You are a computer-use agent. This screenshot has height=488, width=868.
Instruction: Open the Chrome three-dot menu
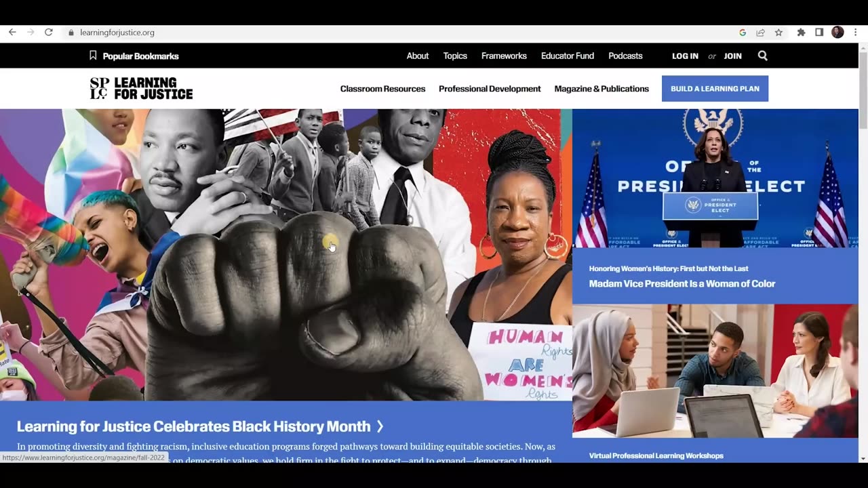tap(856, 33)
